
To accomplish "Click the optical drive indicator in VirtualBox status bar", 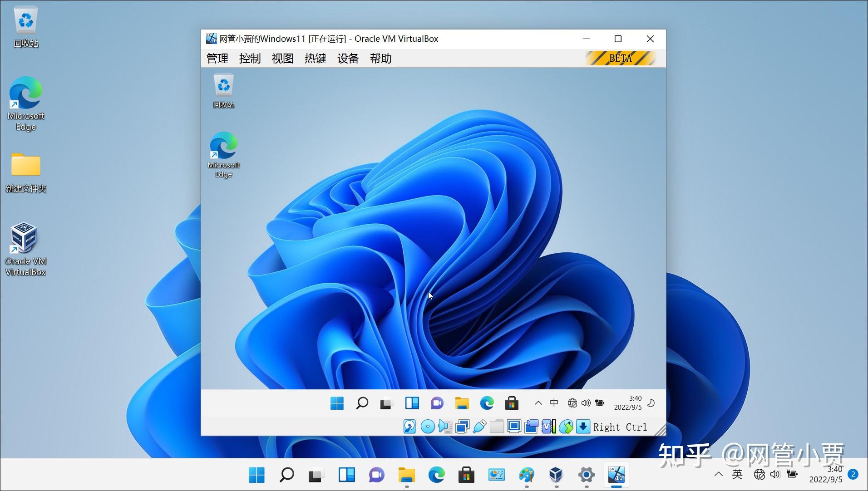I will pyautogui.click(x=428, y=427).
